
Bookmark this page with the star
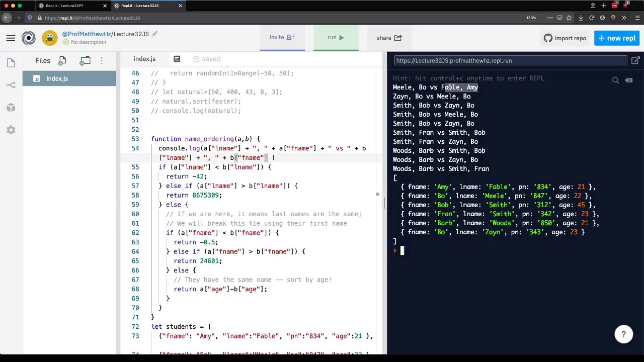569,18
